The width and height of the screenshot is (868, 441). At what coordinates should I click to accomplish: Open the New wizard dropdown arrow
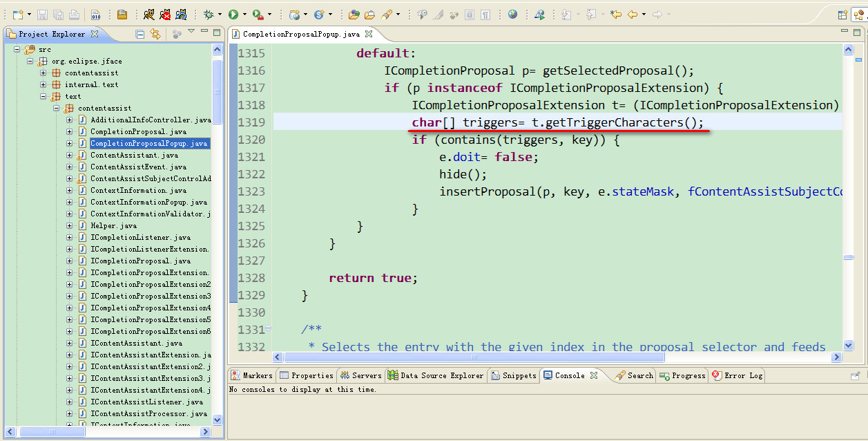pyautogui.click(x=29, y=14)
